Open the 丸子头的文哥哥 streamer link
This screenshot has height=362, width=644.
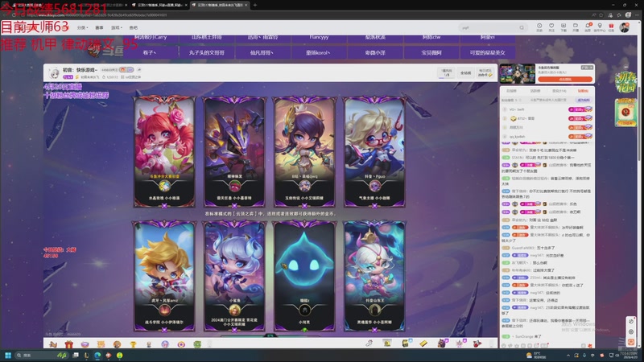click(207, 52)
